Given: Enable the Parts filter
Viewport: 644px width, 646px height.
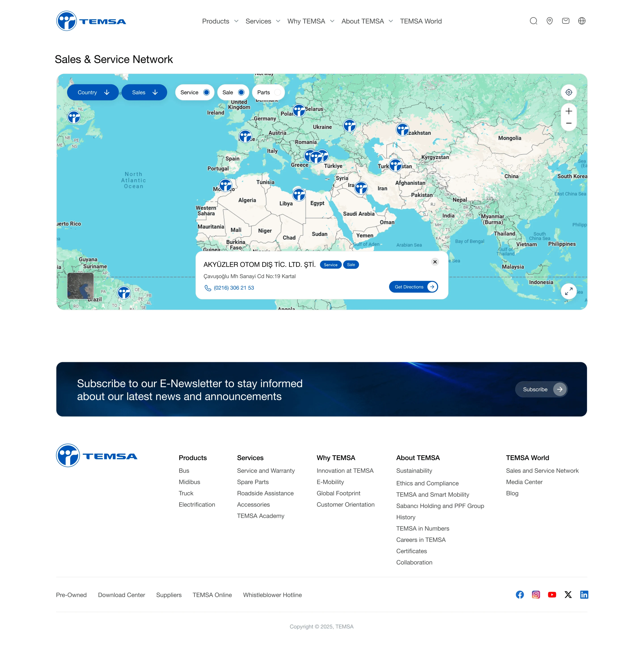Looking at the screenshot, I should (268, 92).
